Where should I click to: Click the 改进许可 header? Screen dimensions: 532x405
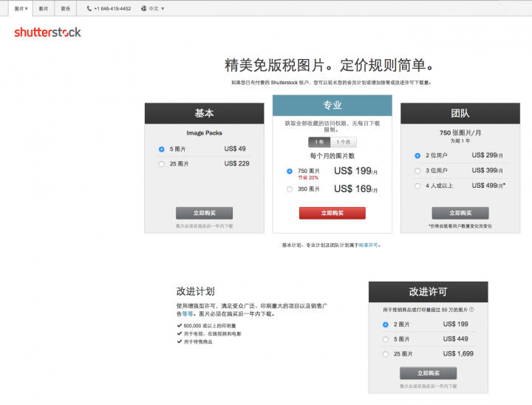(x=428, y=292)
